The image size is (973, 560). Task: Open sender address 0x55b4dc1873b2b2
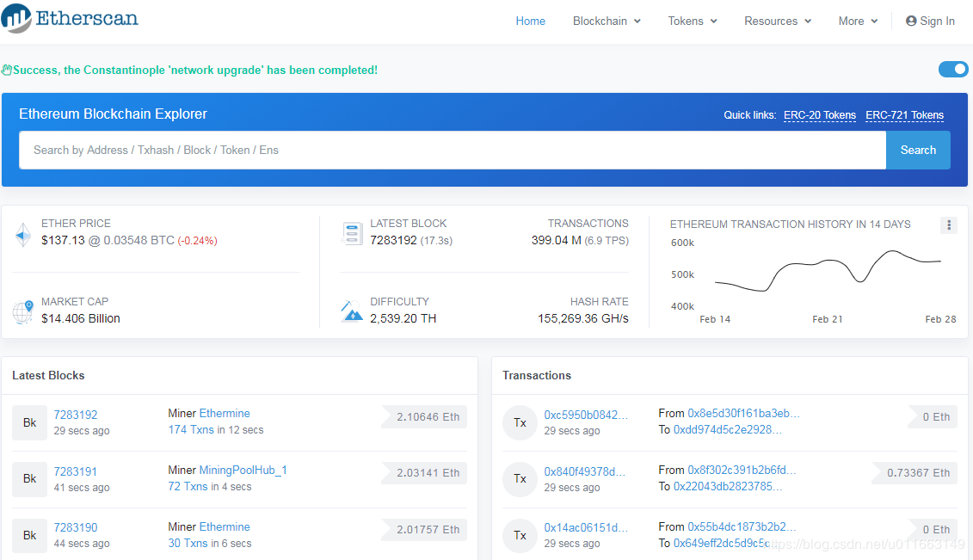[742, 526]
